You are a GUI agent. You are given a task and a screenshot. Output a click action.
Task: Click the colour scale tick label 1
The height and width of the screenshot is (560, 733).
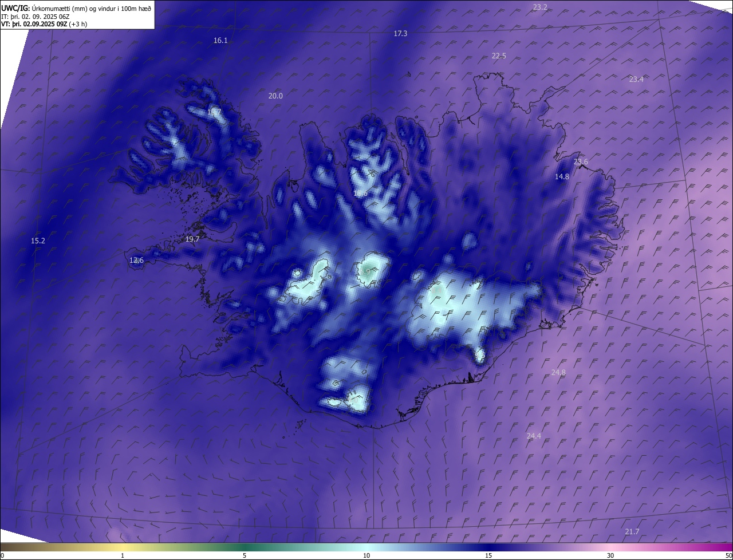tap(123, 555)
